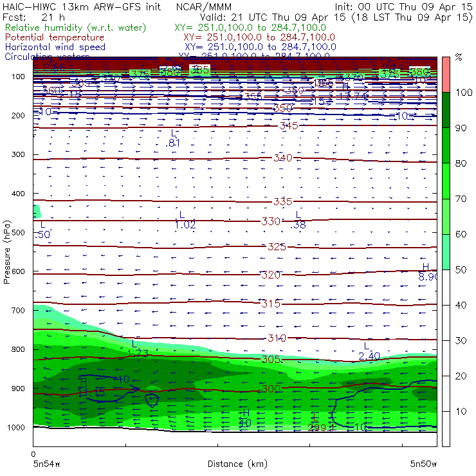
Task: Click the "700" pressure axis label
Action: (x=18, y=310)
